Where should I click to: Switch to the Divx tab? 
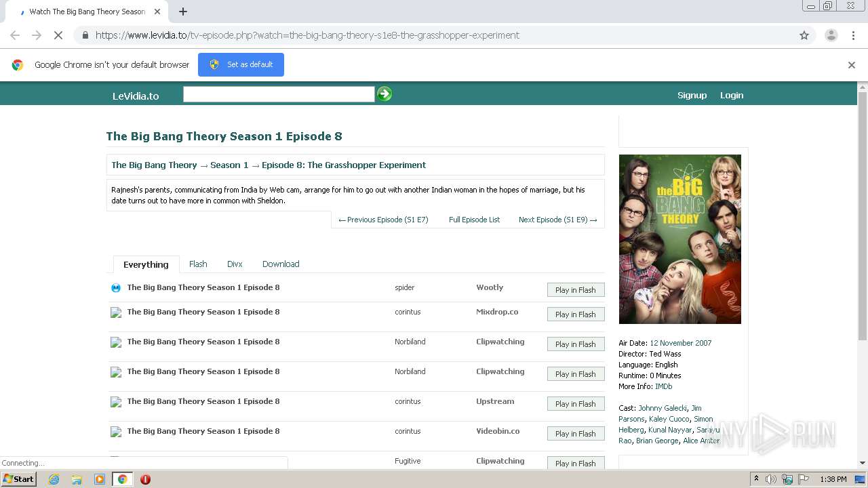coord(235,264)
